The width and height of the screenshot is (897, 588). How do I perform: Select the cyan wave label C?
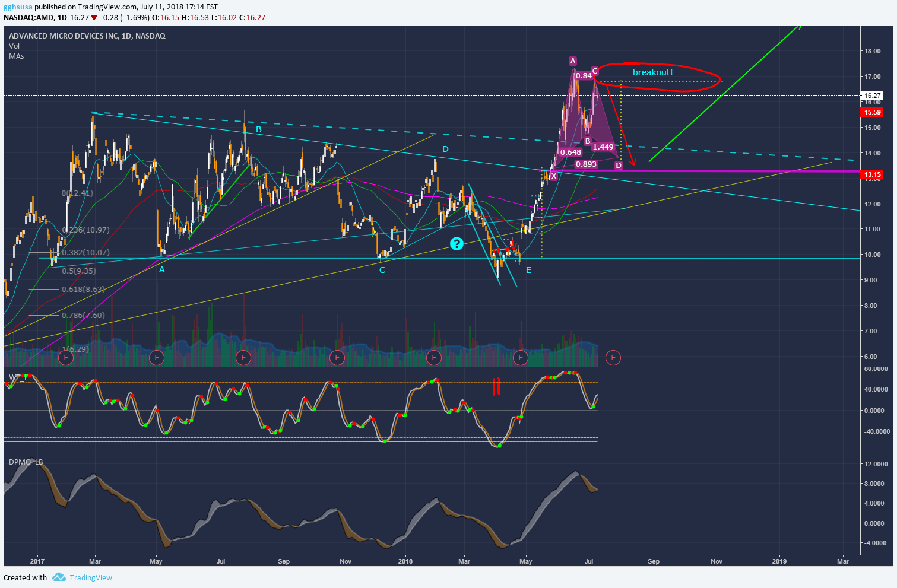[x=382, y=270]
